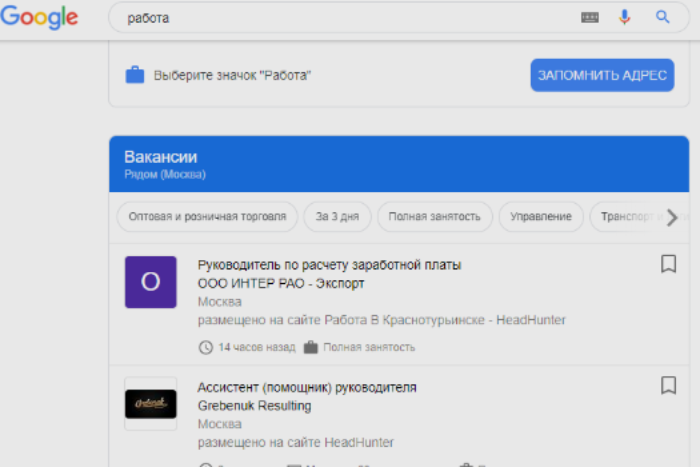Select the 'Оптовая и розничная торговля' filter

pyautogui.click(x=207, y=216)
